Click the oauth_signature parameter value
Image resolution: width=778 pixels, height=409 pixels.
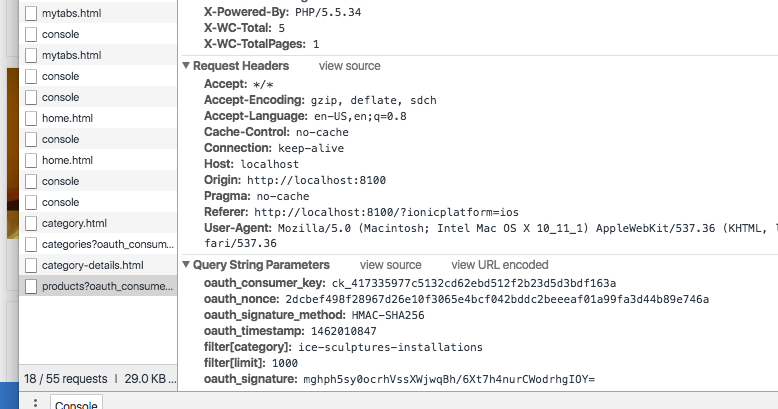pyautogui.click(x=449, y=379)
